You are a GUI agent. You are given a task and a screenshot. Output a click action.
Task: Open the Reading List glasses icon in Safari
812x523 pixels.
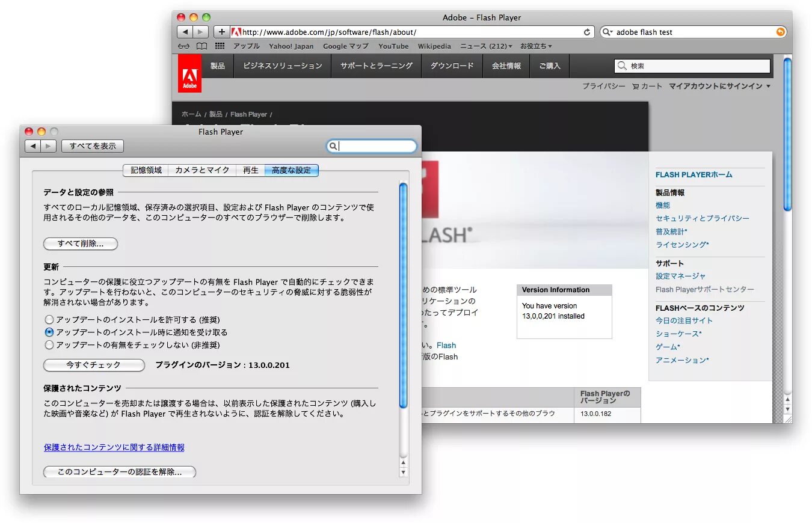pos(184,46)
